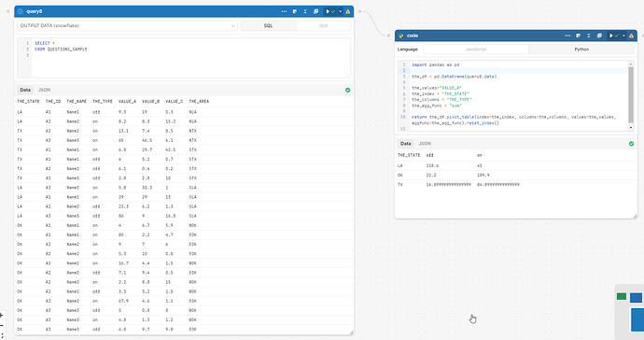Click the code block resize handle

[635, 216]
